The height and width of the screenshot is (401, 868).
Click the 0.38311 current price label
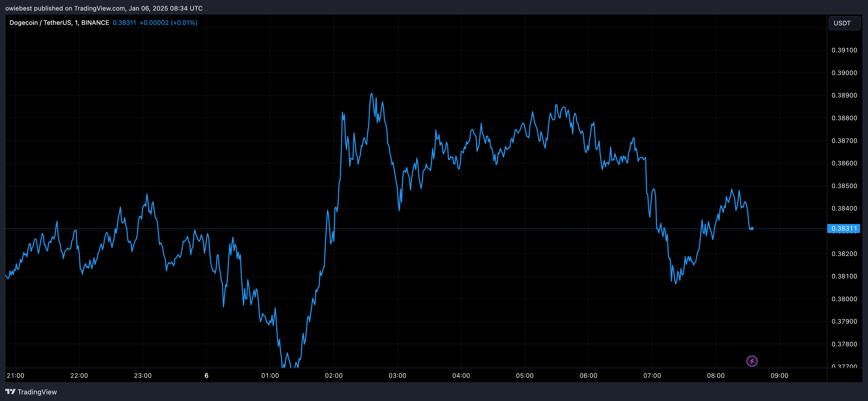[x=844, y=229]
